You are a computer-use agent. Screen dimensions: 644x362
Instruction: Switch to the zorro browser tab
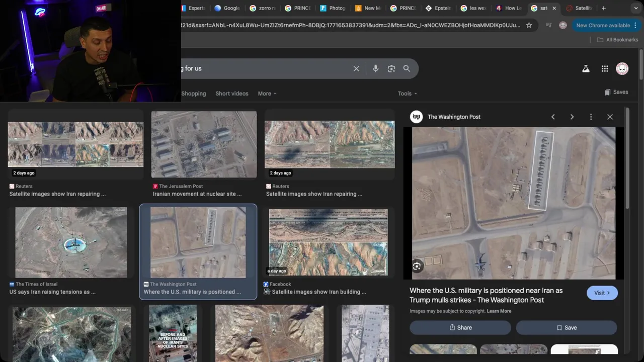pos(263,8)
